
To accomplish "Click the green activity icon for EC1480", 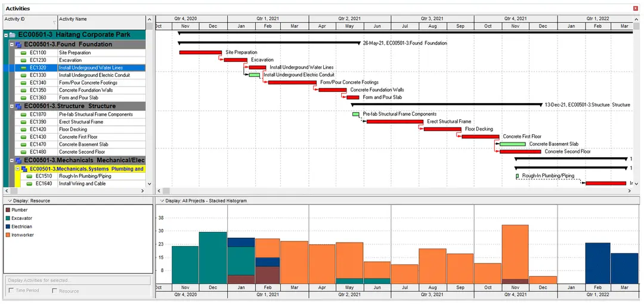I will point(23,152).
